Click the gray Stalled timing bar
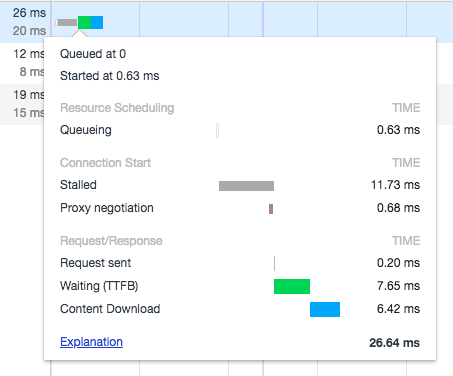This screenshot has width=453, height=376. (x=246, y=186)
